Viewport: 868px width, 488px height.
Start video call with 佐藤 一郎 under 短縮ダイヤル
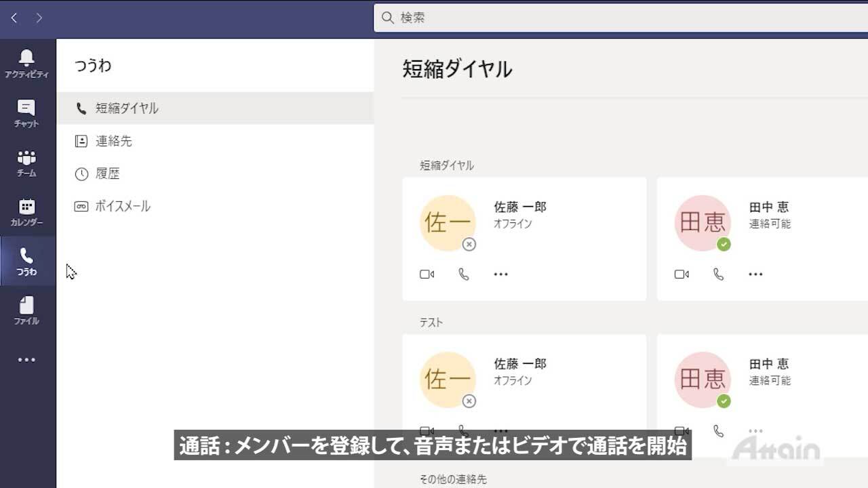[x=427, y=274]
